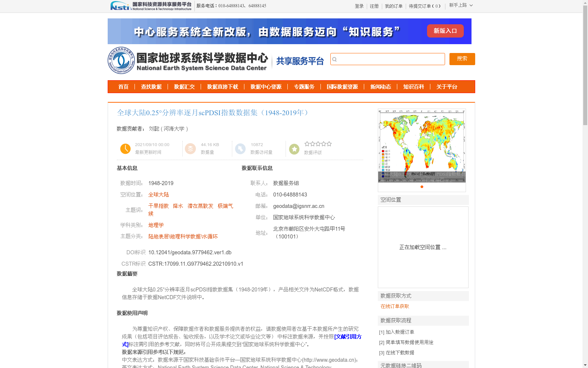Screen dimensions: 588x368
Task: Click the phone number 010-64888143 in contact info
Action: [x=290, y=195]
